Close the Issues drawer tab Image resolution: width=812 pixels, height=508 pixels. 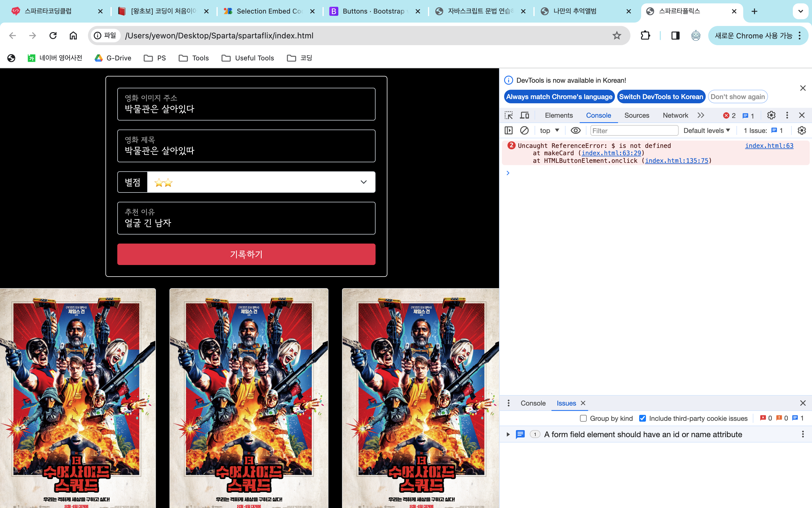point(583,403)
